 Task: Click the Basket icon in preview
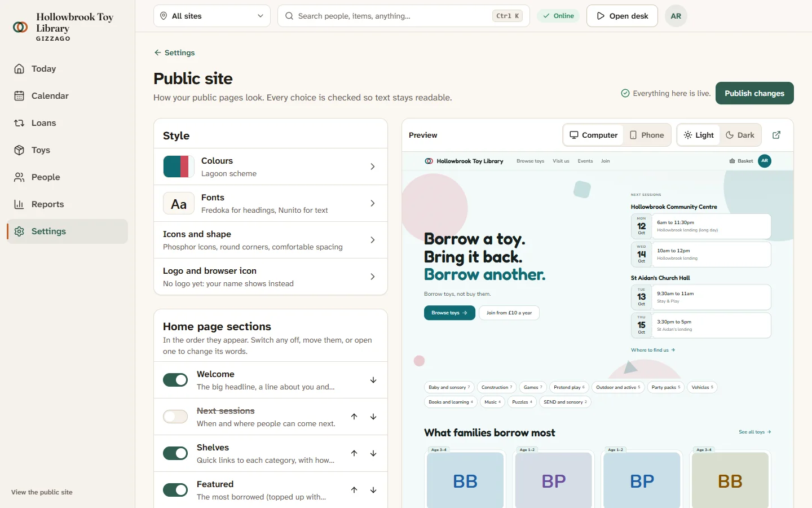coord(732,161)
